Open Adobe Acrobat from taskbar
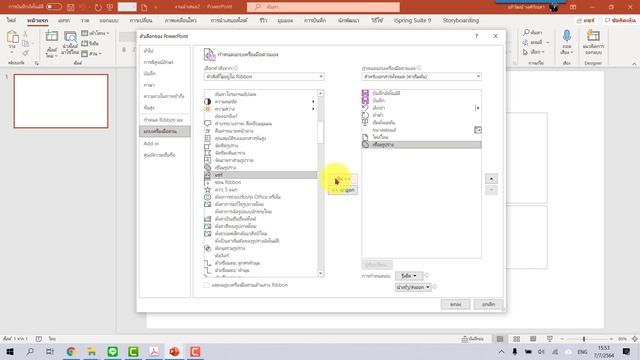The image size is (640, 360). coord(154,351)
